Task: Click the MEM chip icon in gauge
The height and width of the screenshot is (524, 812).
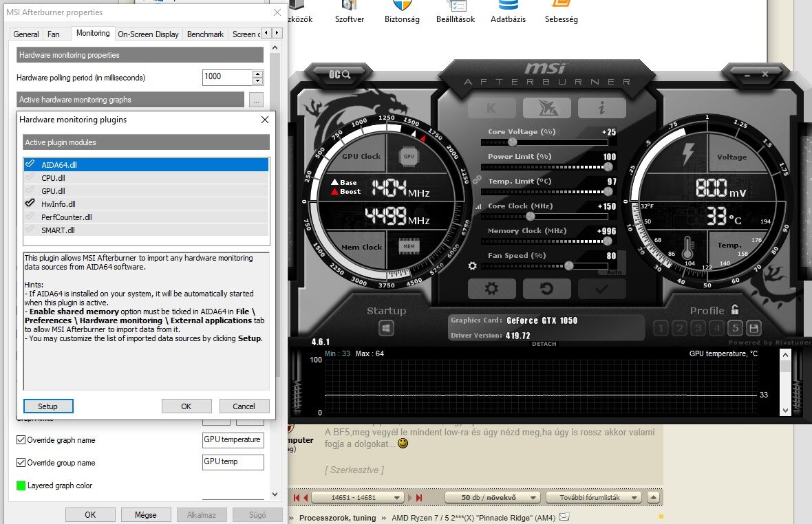Action: click(x=409, y=247)
